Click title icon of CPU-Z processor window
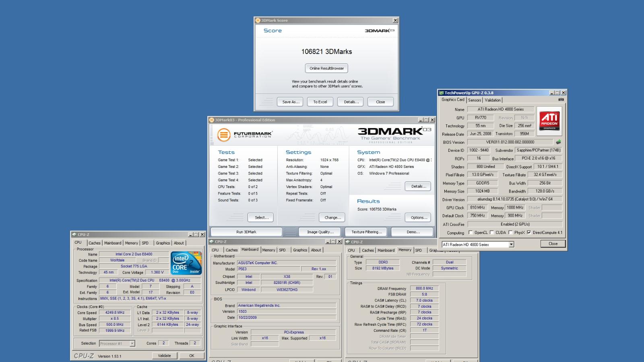 pyautogui.click(x=74, y=234)
